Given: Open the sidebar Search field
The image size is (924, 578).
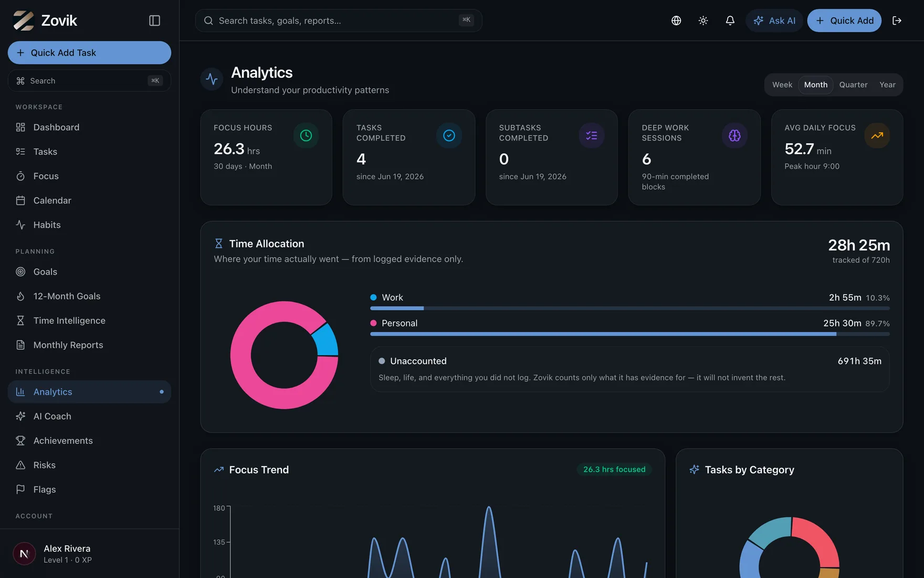Looking at the screenshot, I should click(89, 81).
